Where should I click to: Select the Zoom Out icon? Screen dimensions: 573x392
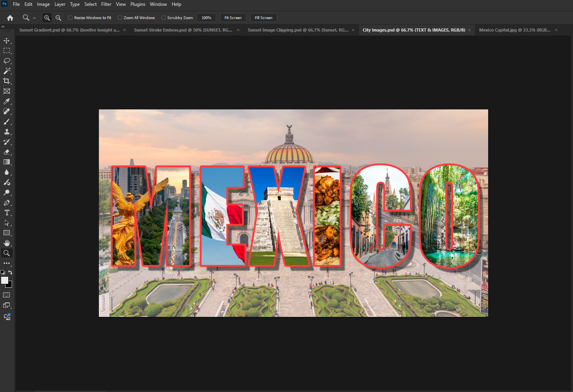[58, 18]
